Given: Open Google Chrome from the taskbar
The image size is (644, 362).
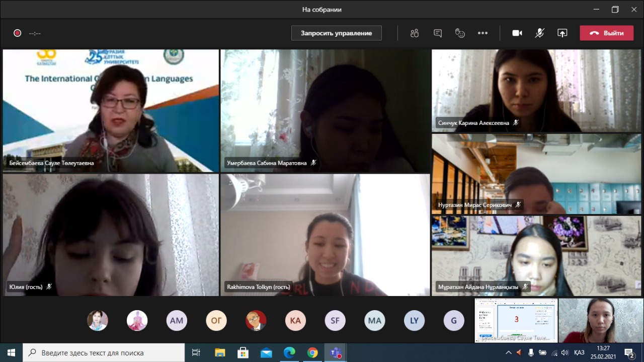Looking at the screenshot, I should 312,352.
